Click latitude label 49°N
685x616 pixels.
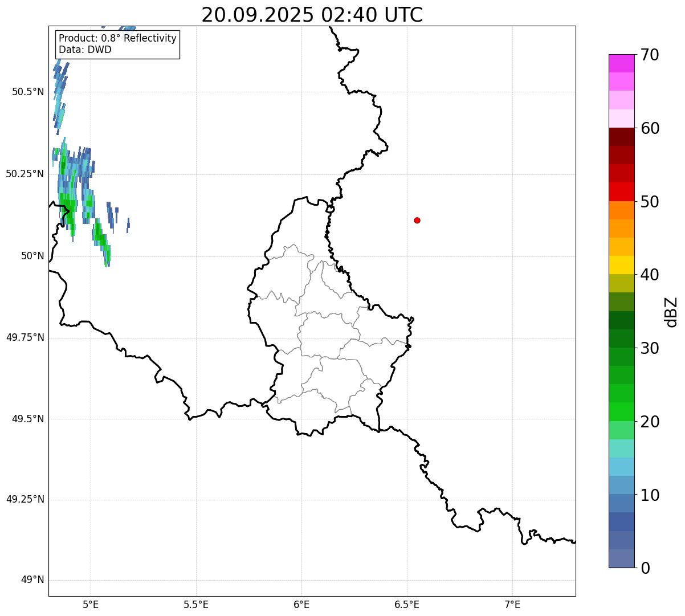click(x=32, y=580)
